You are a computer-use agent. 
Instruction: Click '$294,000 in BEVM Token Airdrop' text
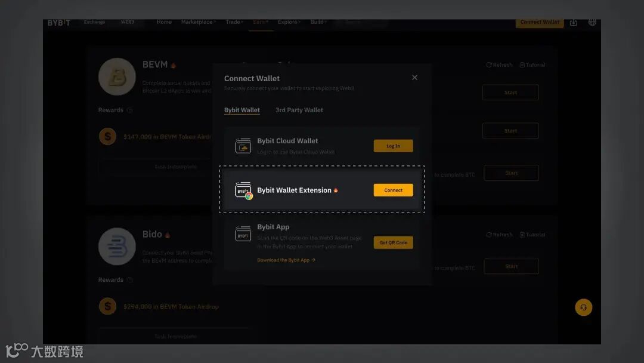pyautogui.click(x=171, y=307)
